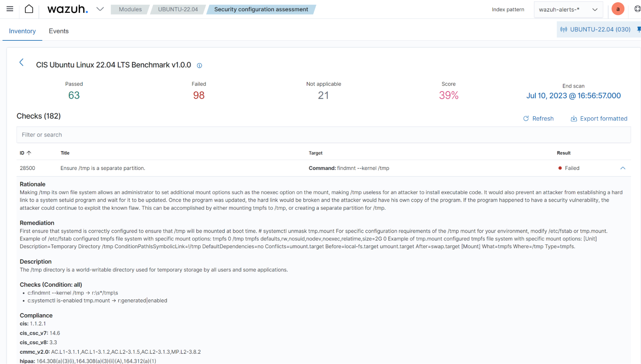641x364 pixels.
Task: Open the help icon at top right
Action: (637, 9)
